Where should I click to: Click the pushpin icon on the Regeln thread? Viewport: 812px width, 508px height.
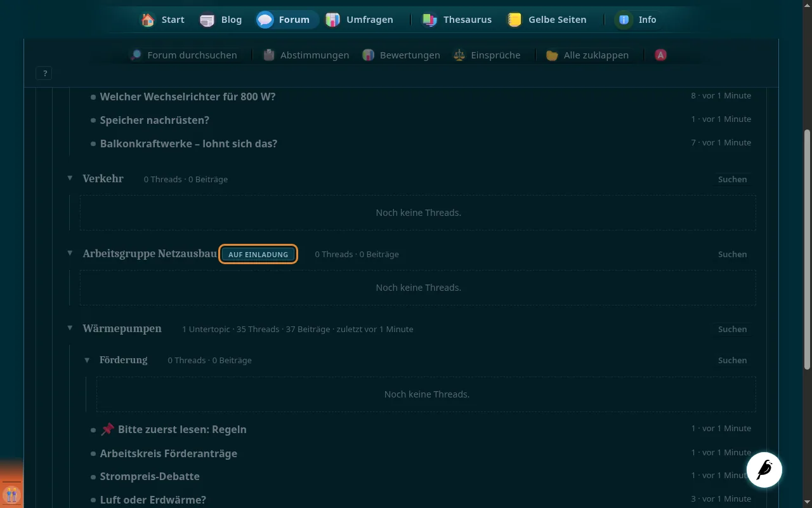(x=107, y=429)
